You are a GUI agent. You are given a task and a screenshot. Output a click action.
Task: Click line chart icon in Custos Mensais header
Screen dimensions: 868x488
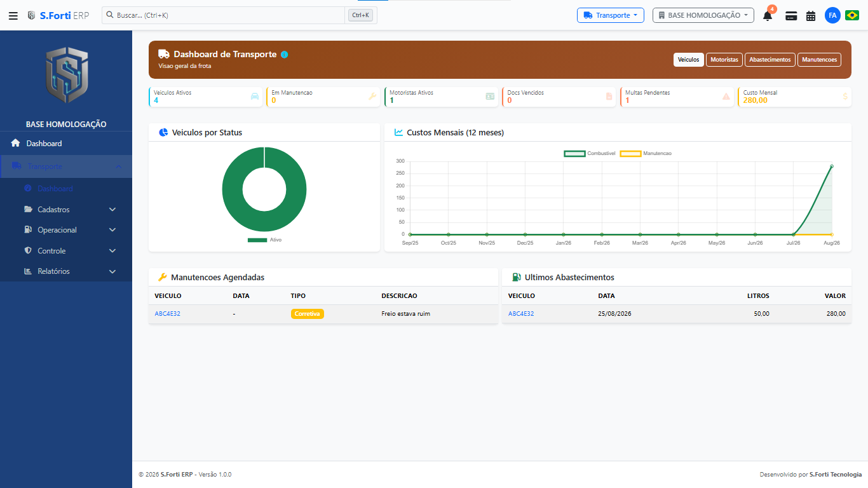click(x=399, y=133)
